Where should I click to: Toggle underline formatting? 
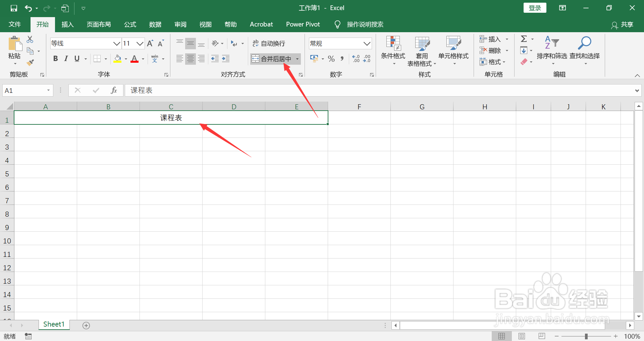click(x=77, y=59)
